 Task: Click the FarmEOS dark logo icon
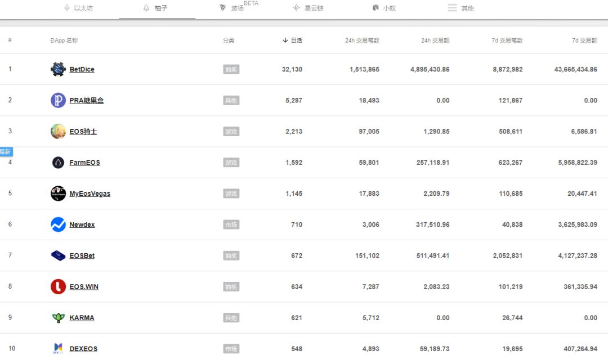point(58,163)
